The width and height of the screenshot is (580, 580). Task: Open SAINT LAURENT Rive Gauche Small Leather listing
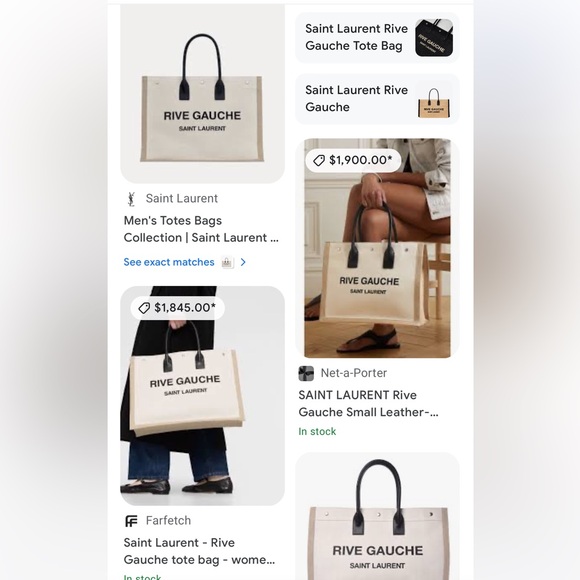368,404
